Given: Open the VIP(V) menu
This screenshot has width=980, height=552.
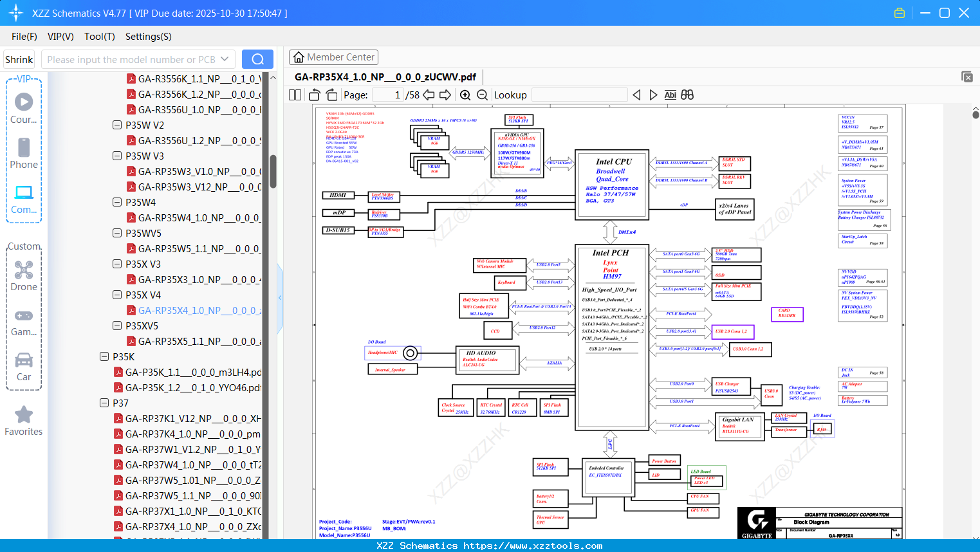Looking at the screenshot, I should [60, 37].
